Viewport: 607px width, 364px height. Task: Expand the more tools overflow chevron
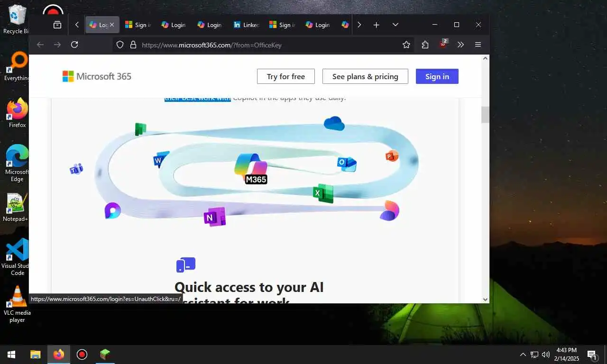(x=460, y=45)
